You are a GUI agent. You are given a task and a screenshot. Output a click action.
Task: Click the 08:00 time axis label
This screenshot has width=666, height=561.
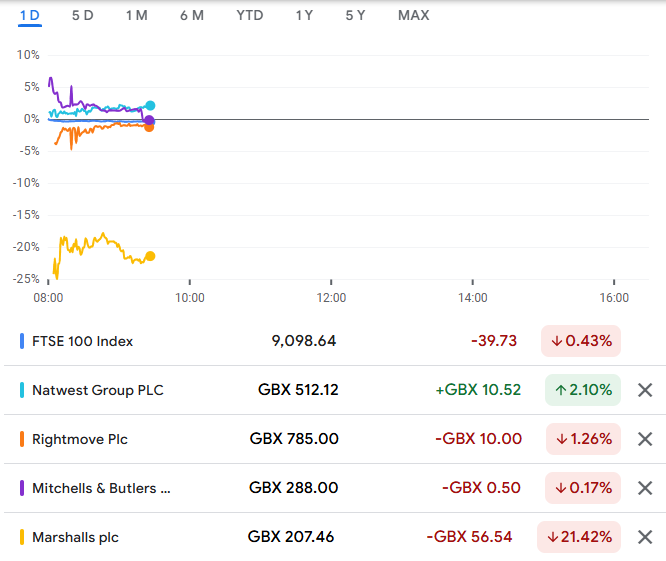point(48,298)
